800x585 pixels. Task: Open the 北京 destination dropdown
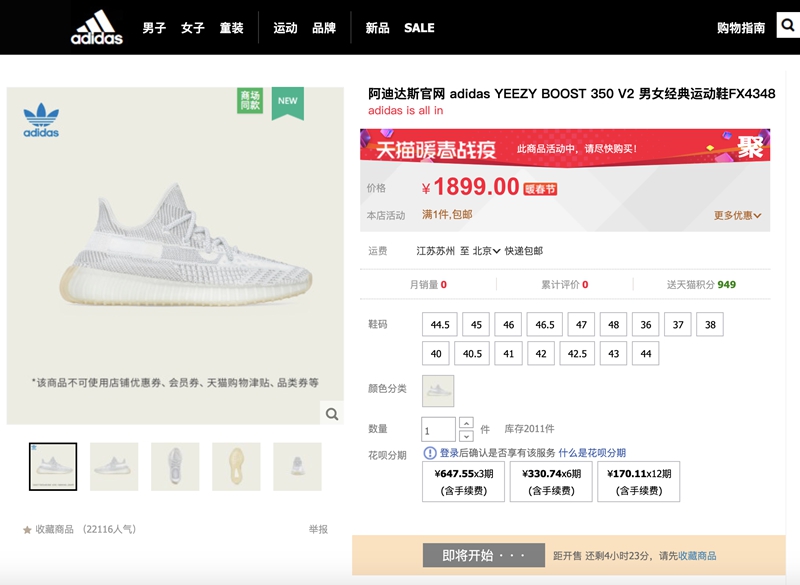tap(487, 251)
